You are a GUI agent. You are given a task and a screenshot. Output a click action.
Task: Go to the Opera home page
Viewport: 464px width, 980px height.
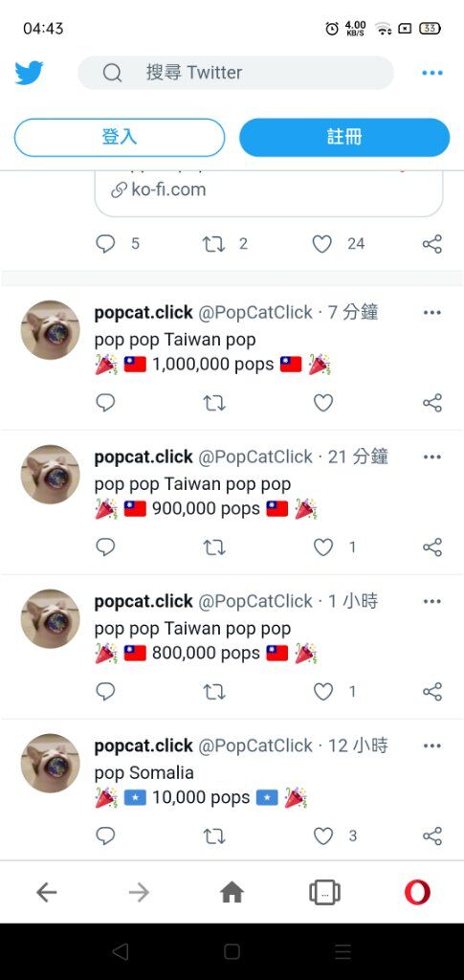coord(232,893)
